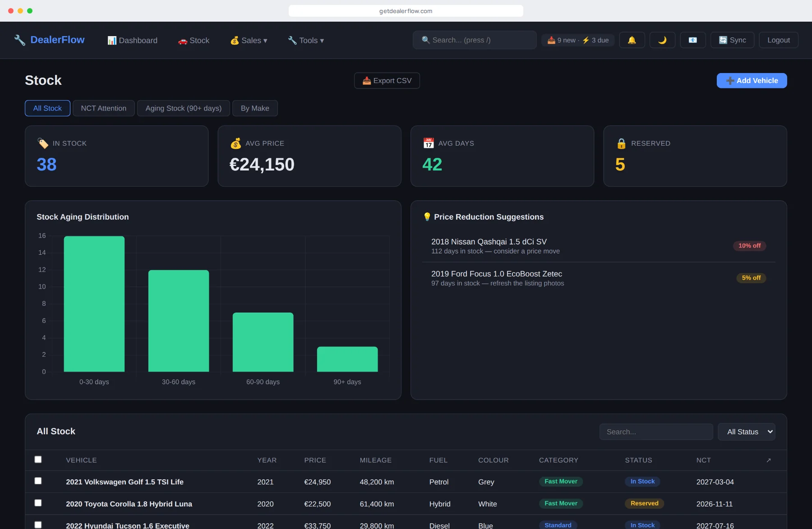The image size is (812, 529).
Task: Tick the select-all checkbox in table header
Action: tap(38, 460)
